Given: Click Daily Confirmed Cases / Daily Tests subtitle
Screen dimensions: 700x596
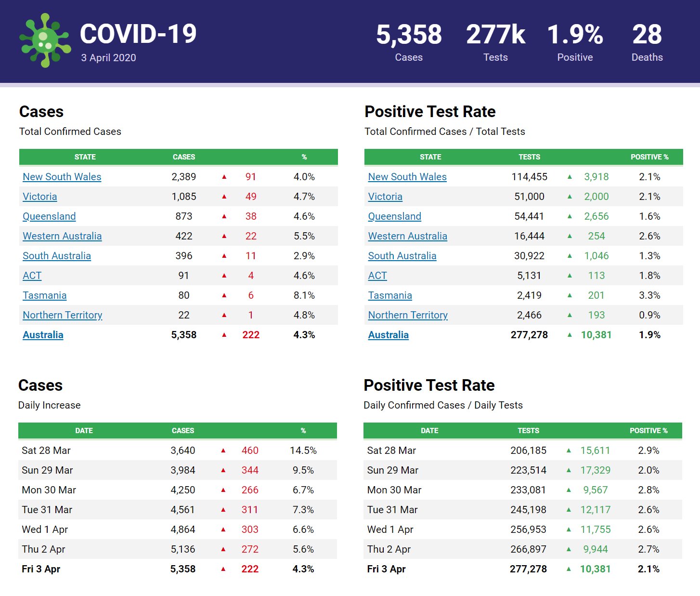Looking at the screenshot, I should [443, 405].
